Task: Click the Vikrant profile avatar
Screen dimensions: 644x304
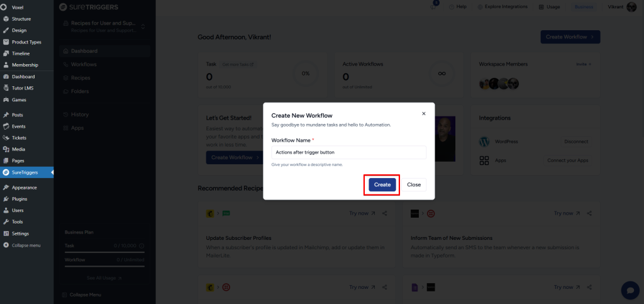Action: [x=631, y=7]
